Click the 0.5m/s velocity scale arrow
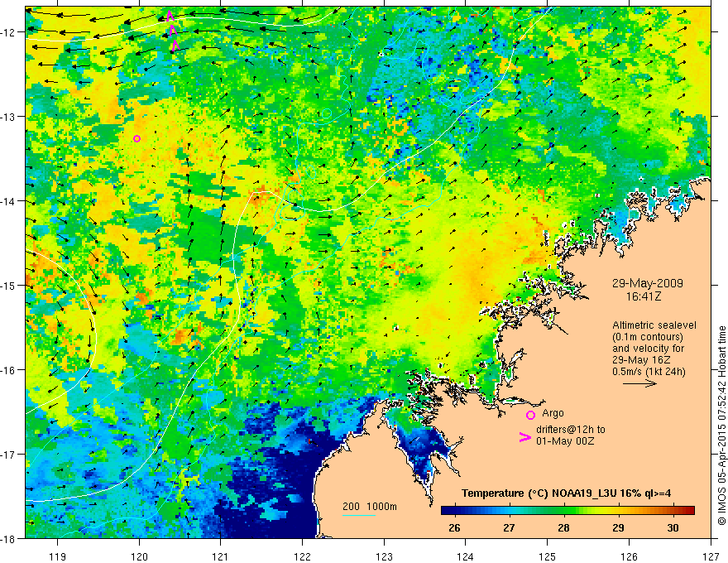Screen dimensions: 728x563 (639, 383)
